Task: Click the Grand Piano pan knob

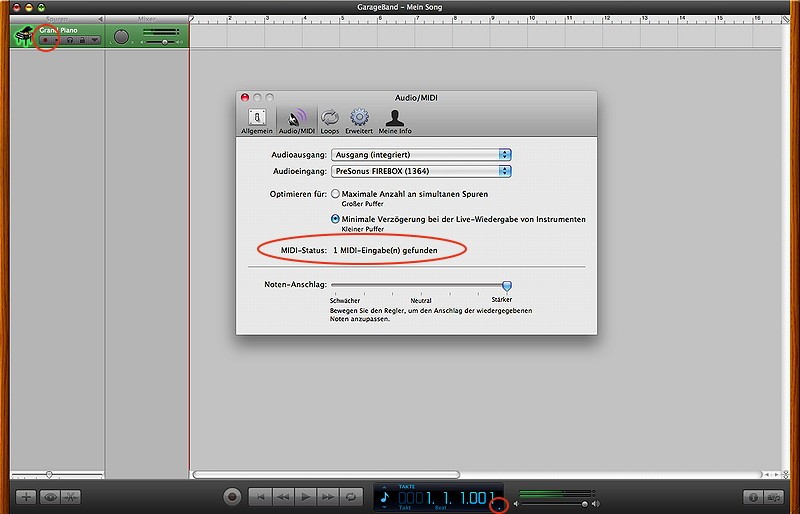Action: point(121,37)
